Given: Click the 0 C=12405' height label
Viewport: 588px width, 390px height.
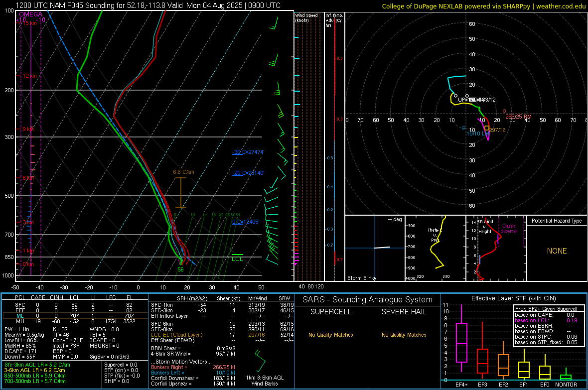Looking at the screenshot, I should point(246,222).
